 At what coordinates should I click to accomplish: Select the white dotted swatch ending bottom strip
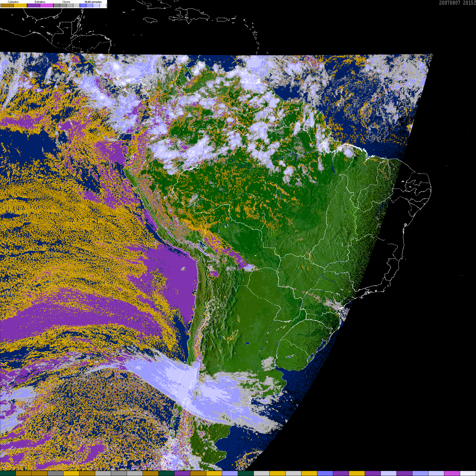(468, 473)
